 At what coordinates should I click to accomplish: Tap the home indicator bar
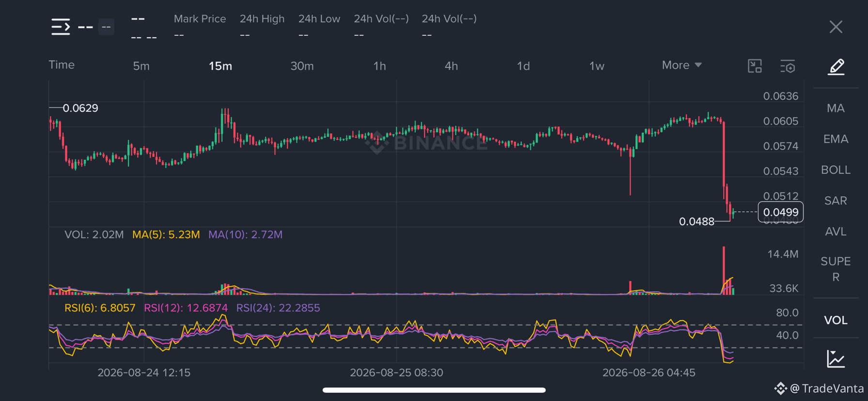[x=434, y=390]
